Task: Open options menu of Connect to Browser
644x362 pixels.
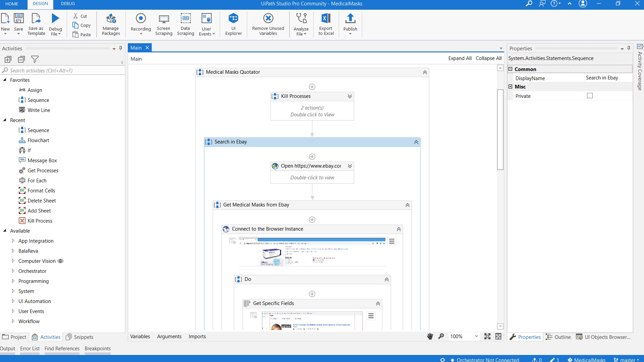Action: (392, 241)
